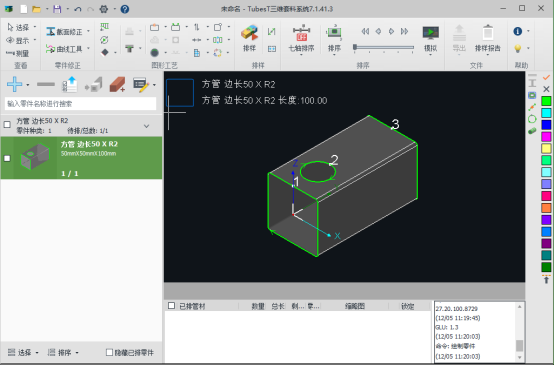Click the green cylinder tube icon in the right toolbar
This screenshot has height=366, width=554.
tap(532, 131)
